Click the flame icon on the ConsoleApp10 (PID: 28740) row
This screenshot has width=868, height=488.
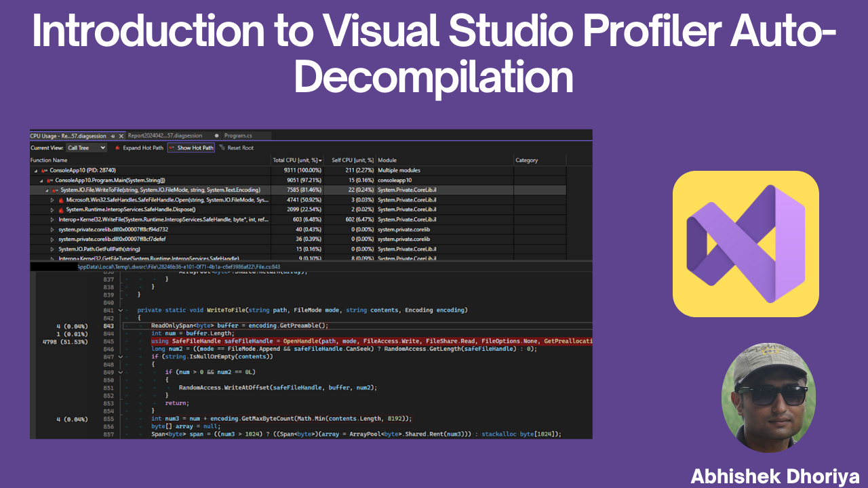pos(44,170)
